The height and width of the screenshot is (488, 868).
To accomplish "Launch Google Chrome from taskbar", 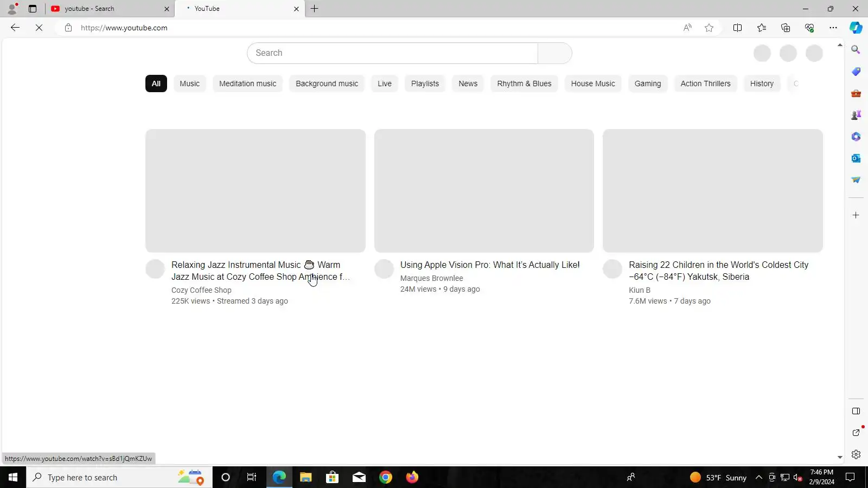I will point(386,477).
